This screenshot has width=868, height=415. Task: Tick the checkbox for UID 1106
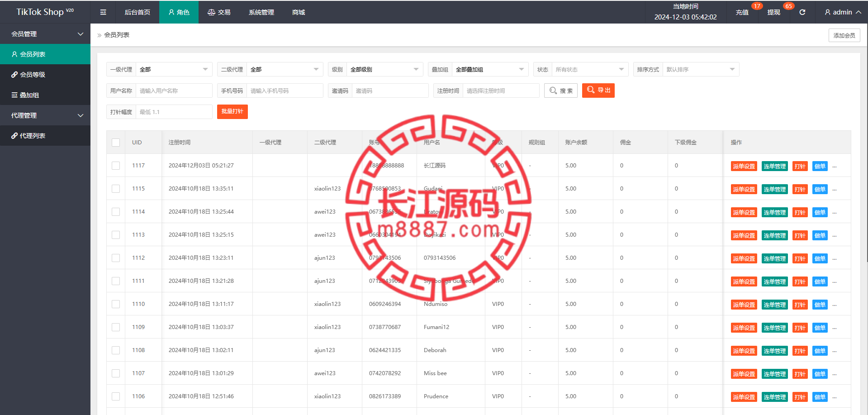[116, 396]
